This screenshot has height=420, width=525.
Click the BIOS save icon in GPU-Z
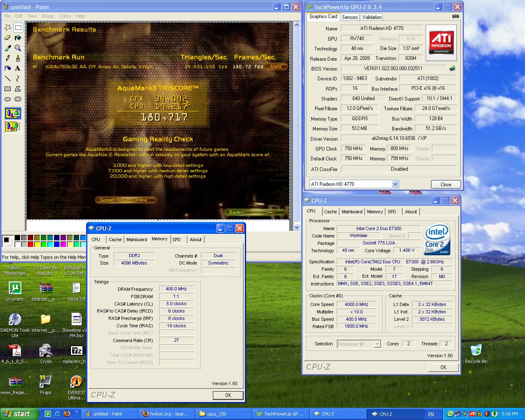(x=452, y=68)
